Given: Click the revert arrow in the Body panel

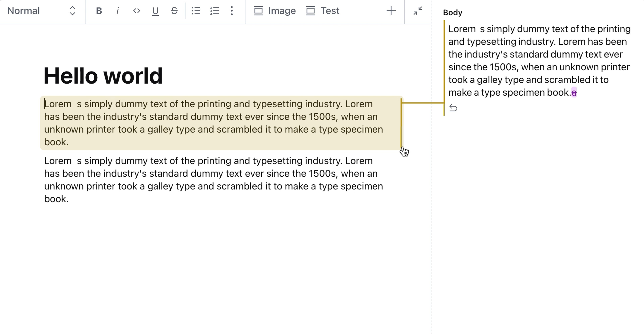Looking at the screenshot, I should tap(453, 108).
